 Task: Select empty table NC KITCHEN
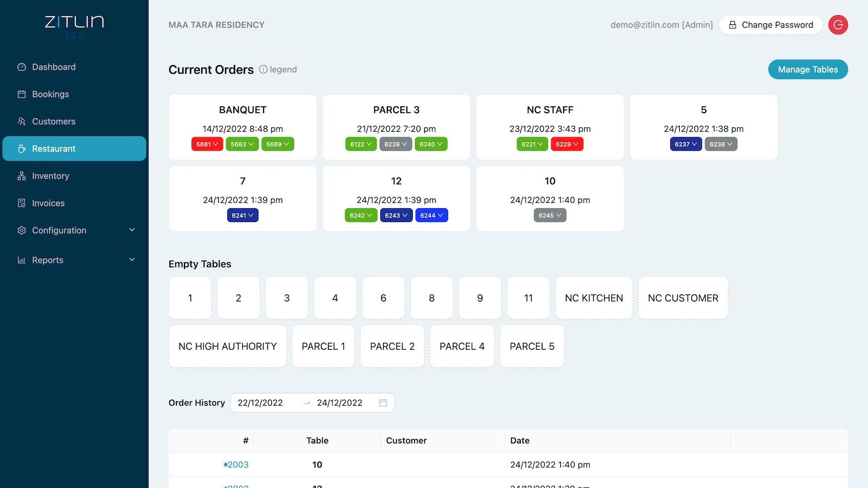coord(593,298)
